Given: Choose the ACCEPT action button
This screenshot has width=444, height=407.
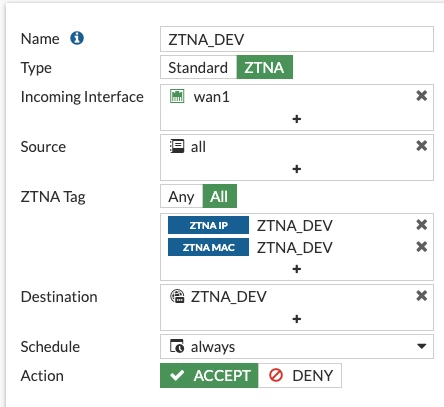Looking at the screenshot, I should click(209, 376).
